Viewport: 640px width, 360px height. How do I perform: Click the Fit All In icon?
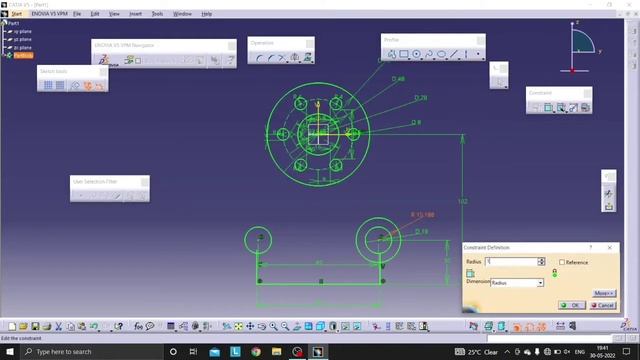click(x=238, y=326)
